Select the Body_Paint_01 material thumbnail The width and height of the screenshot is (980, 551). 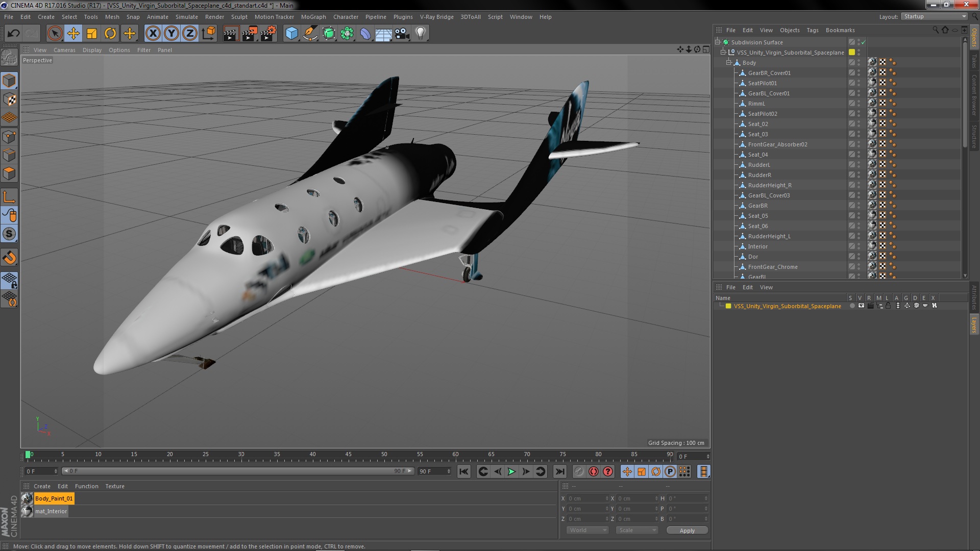[x=27, y=498]
